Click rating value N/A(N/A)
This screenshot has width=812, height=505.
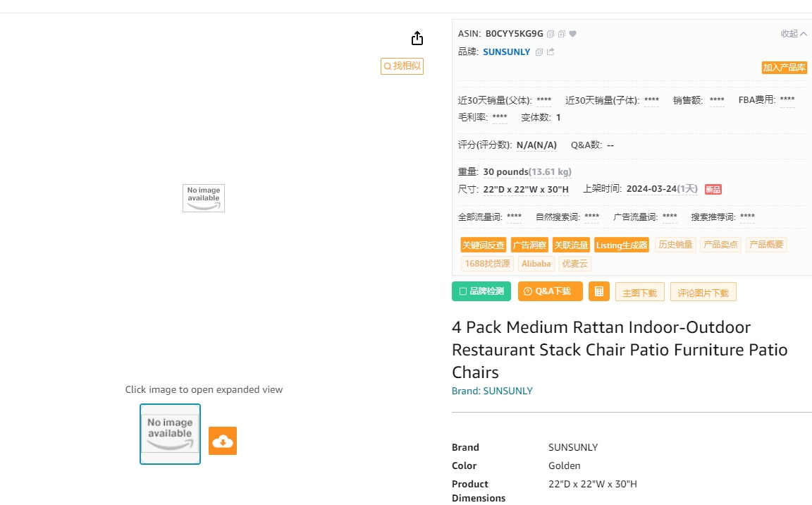536,145
